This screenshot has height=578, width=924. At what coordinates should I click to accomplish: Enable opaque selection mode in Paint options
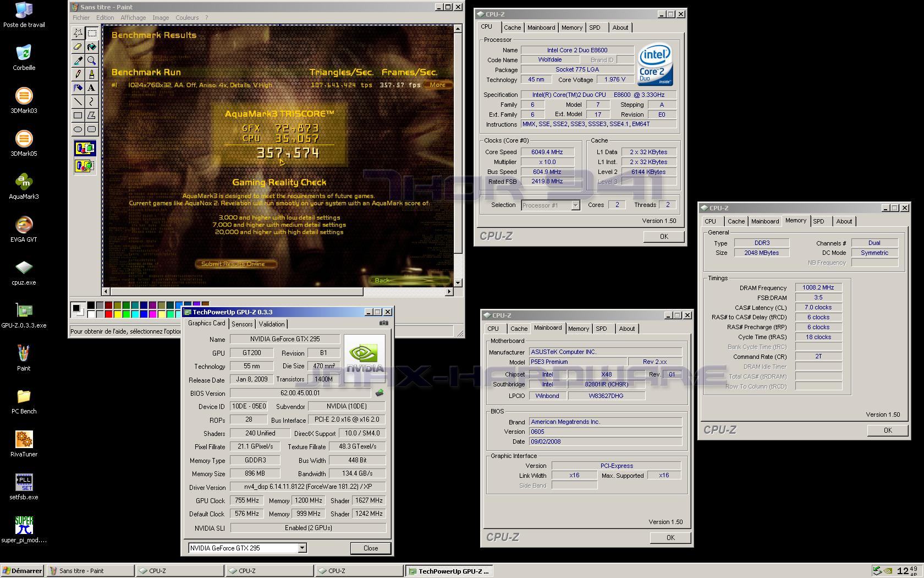pos(85,148)
